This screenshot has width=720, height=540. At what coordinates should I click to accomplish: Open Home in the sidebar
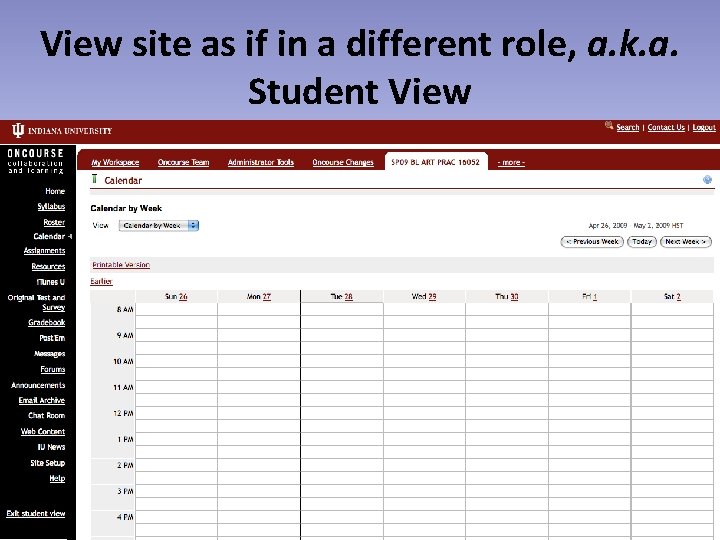pos(55,191)
